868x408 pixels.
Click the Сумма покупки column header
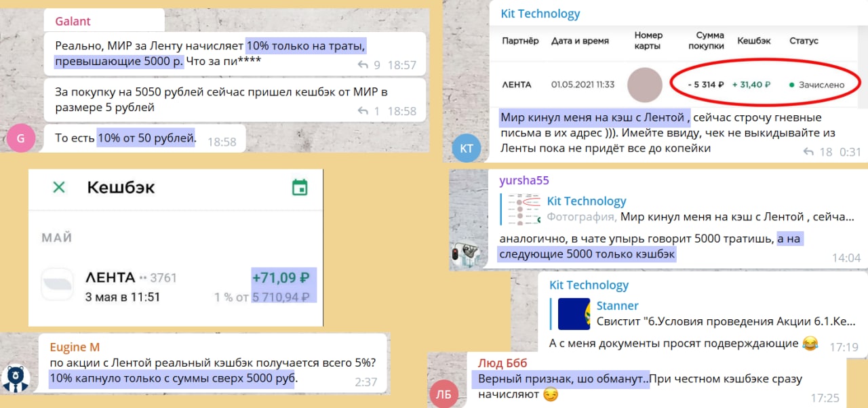point(706,41)
